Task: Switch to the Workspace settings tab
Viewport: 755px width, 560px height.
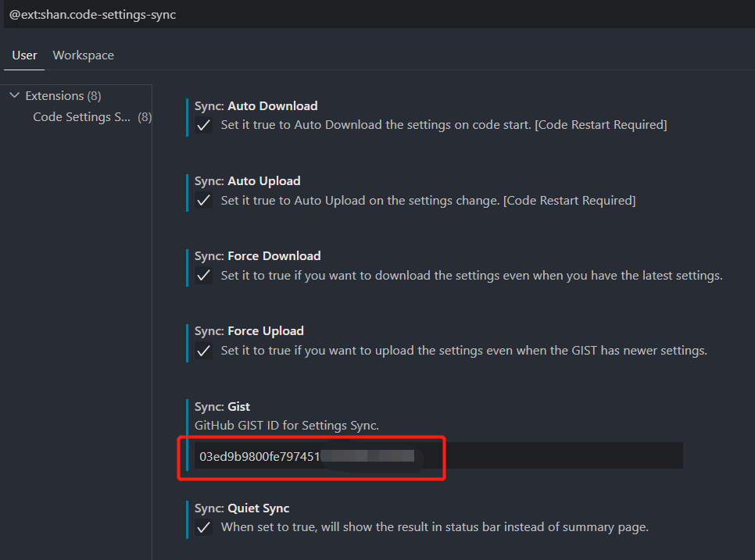Action: 83,55
